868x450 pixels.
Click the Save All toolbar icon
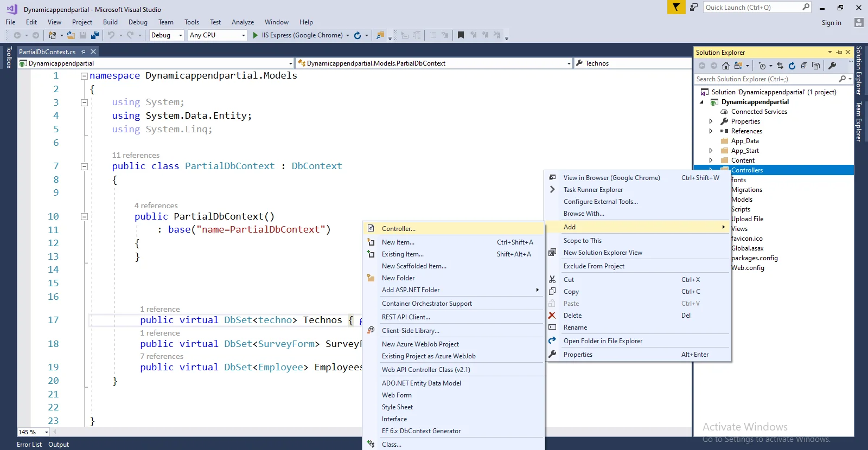(95, 35)
